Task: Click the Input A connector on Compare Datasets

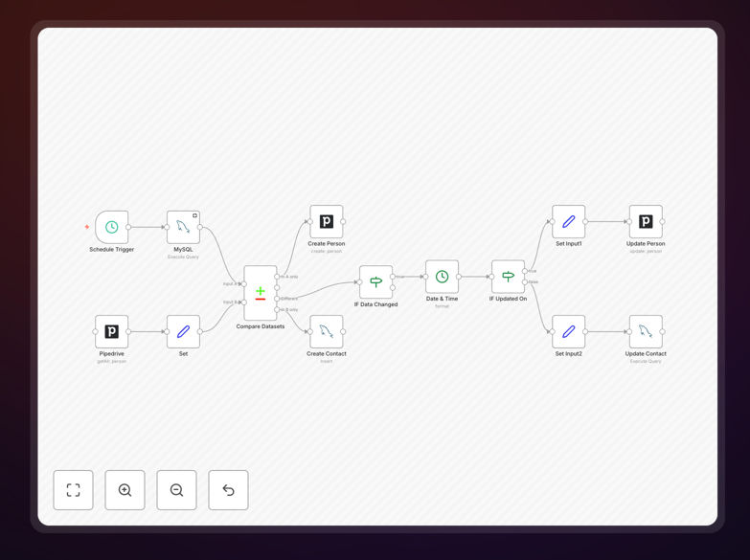Action: point(243,284)
